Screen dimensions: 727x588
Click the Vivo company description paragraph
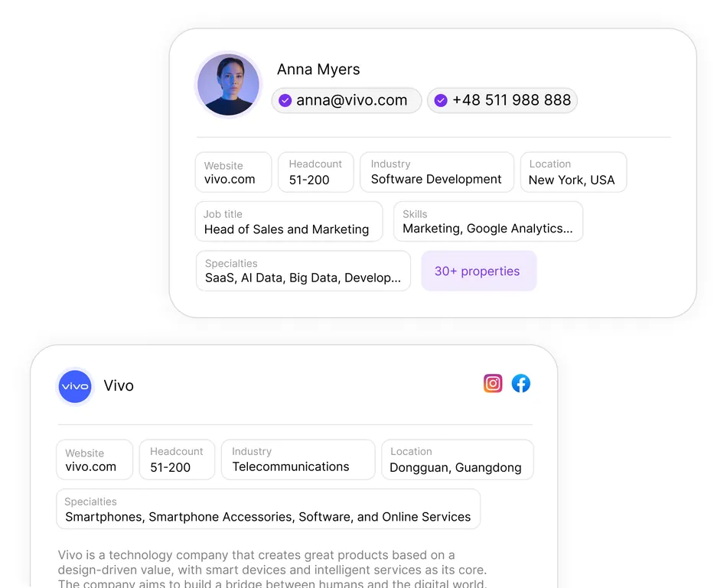tap(272, 569)
